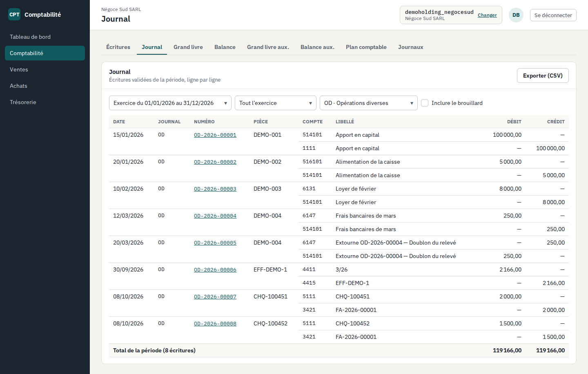
Task: Open entry OD-2026-00003
Action: point(215,189)
